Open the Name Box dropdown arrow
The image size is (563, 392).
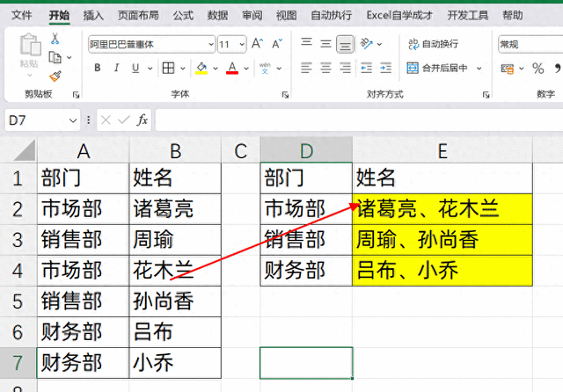click(73, 120)
